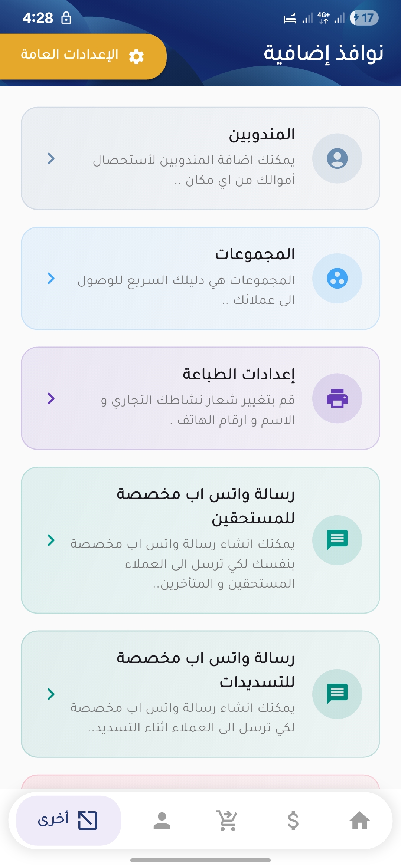This screenshot has width=401, height=868.
Task: Open the dollar sign tab
Action: pos(293,820)
